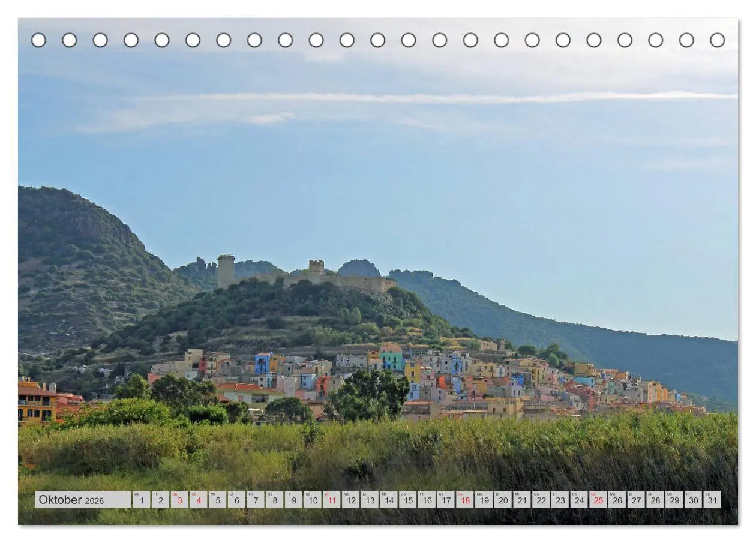The width and height of the screenshot is (756, 543).
Task: Choose date cell 15
Action: [x=408, y=500]
